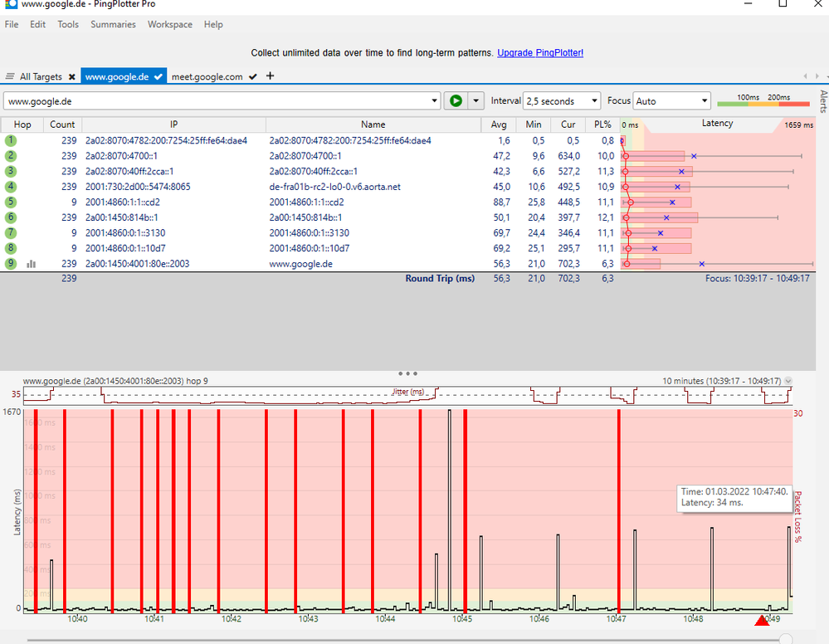Screen dimensions: 829x644
Task: Click the PingPlotter app icon in title bar
Action: click(11, 3)
